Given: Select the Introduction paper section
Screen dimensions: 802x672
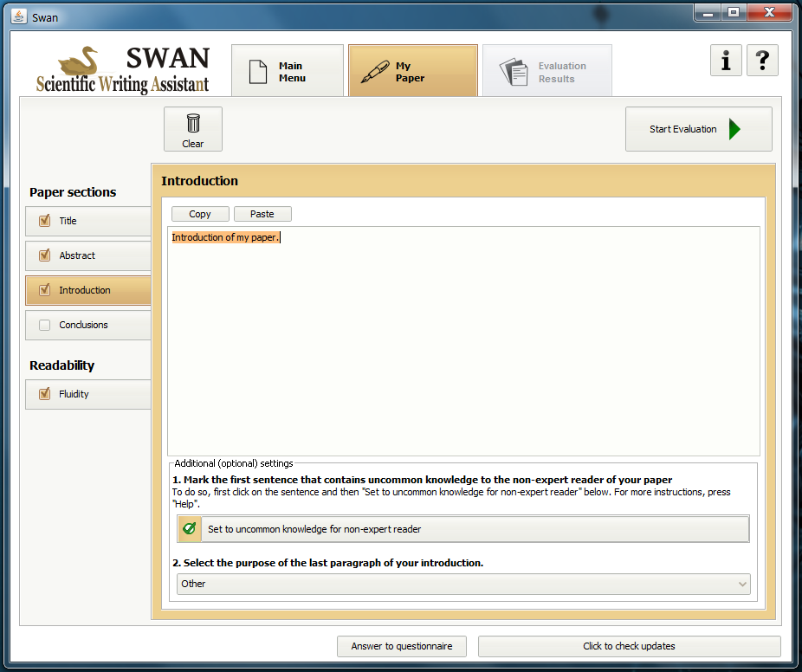Looking at the screenshot, I should tap(88, 290).
